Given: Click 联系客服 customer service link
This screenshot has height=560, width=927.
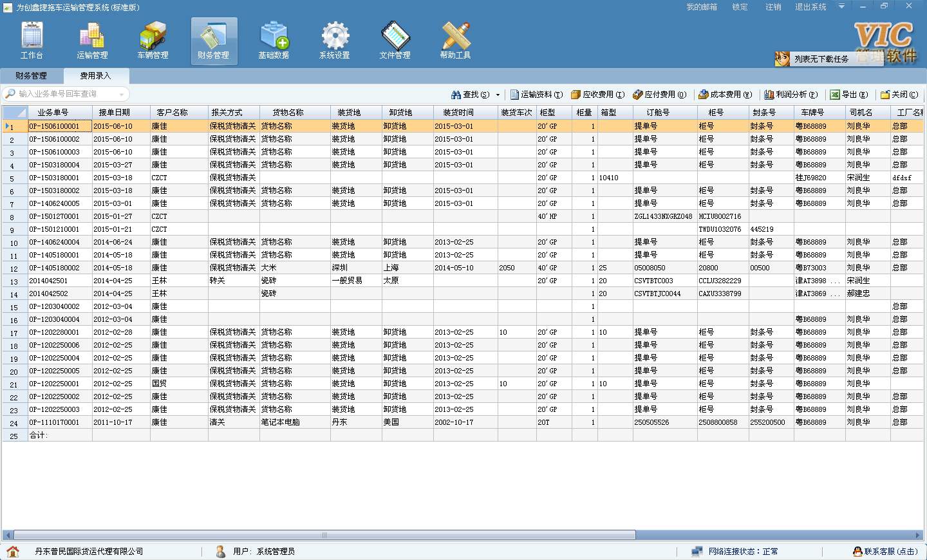Looking at the screenshot, I should pos(886,552).
